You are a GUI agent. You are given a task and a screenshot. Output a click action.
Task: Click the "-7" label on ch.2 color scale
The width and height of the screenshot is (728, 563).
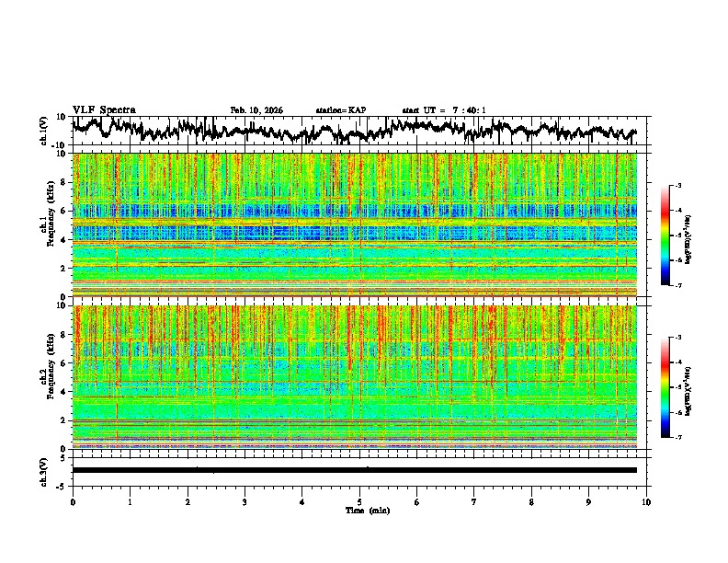point(678,438)
